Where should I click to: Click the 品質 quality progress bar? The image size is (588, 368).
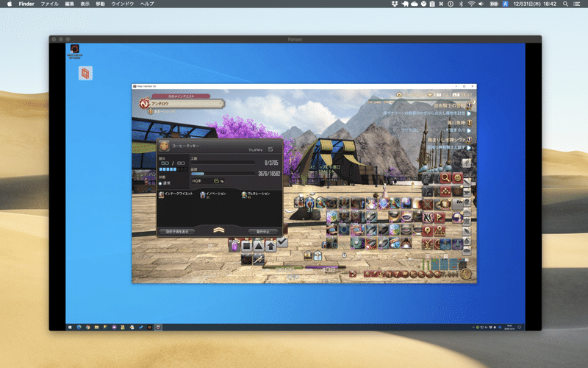223,174
